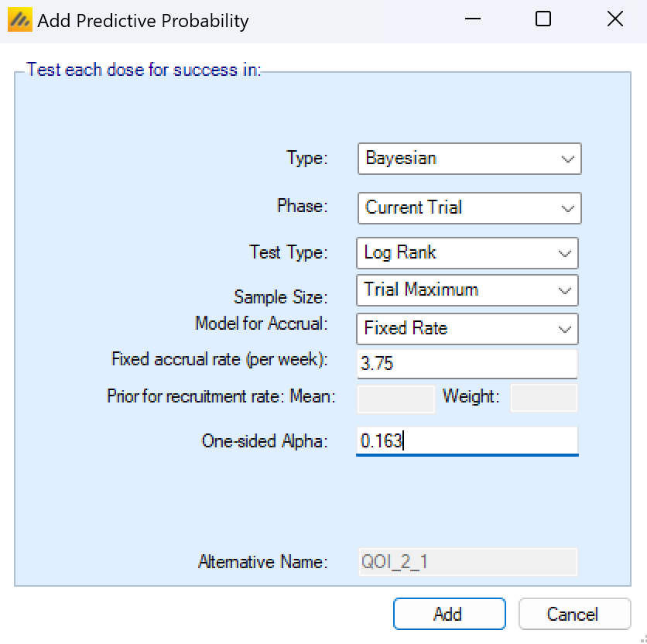Image resolution: width=647 pixels, height=644 pixels.
Task: Click the "Test each dose for success in" heading
Action: pyautogui.click(x=144, y=70)
